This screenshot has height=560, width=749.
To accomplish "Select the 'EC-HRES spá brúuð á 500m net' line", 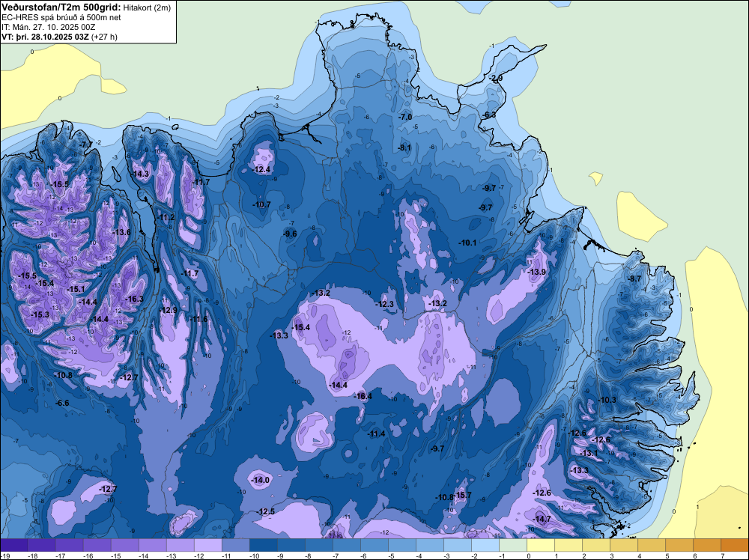I will [x=61, y=17].
